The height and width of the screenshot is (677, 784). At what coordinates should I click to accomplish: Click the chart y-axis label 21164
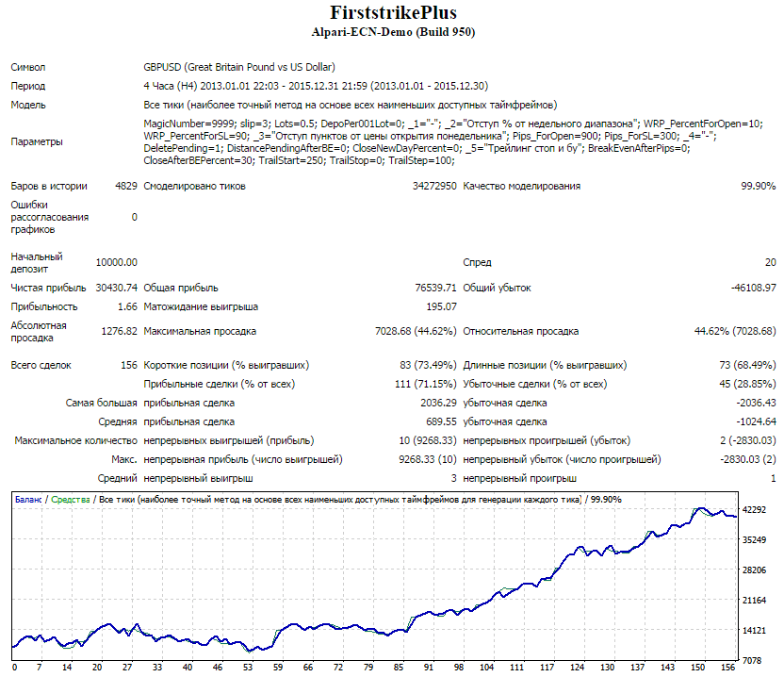[755, 600]
